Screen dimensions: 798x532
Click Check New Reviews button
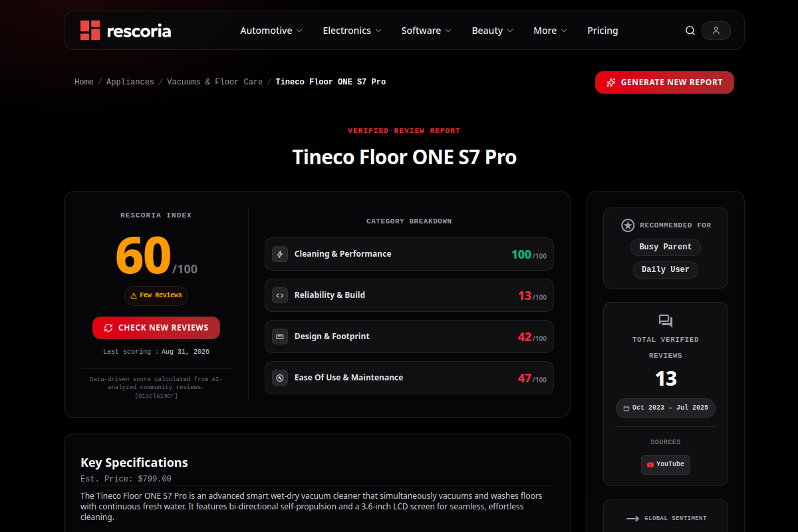156,328
